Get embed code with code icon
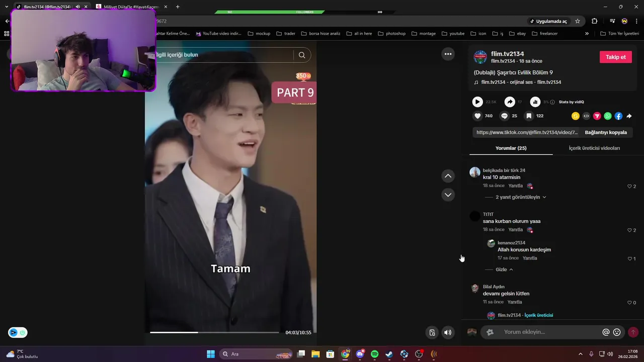 click(586, 116)
